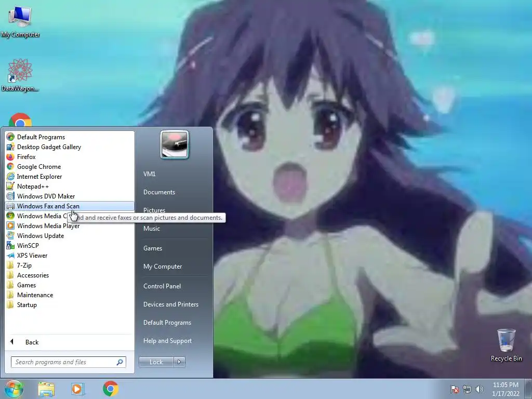
Task: Open Windows DVD Maker
Action: coord(70,196)
